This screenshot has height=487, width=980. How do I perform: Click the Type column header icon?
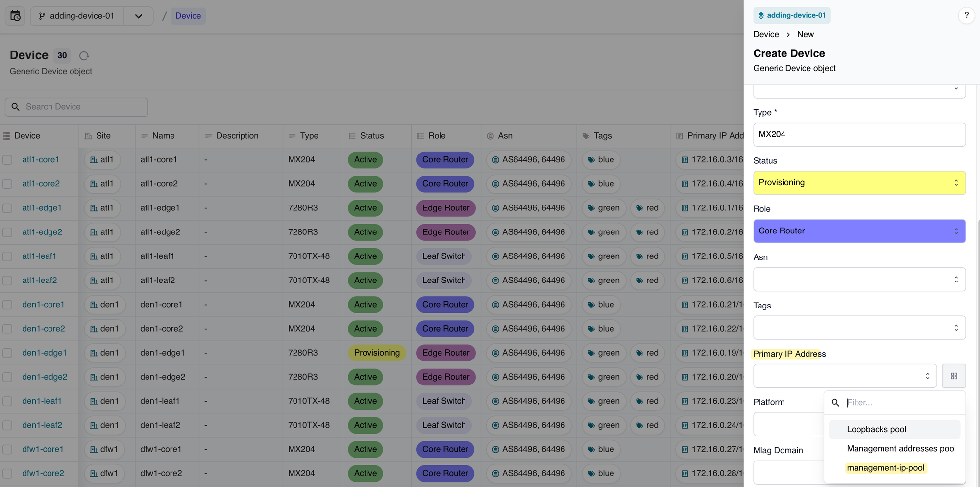click(x=292, y=136)
